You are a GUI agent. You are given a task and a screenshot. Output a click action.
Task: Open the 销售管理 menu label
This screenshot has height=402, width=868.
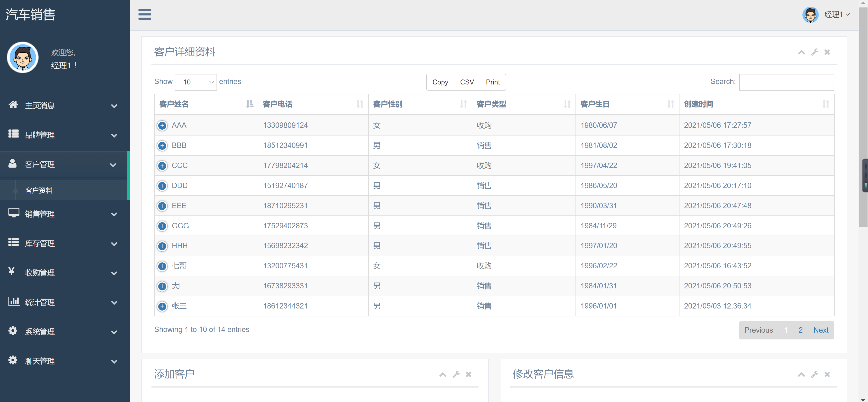click(x=40, y=214)
